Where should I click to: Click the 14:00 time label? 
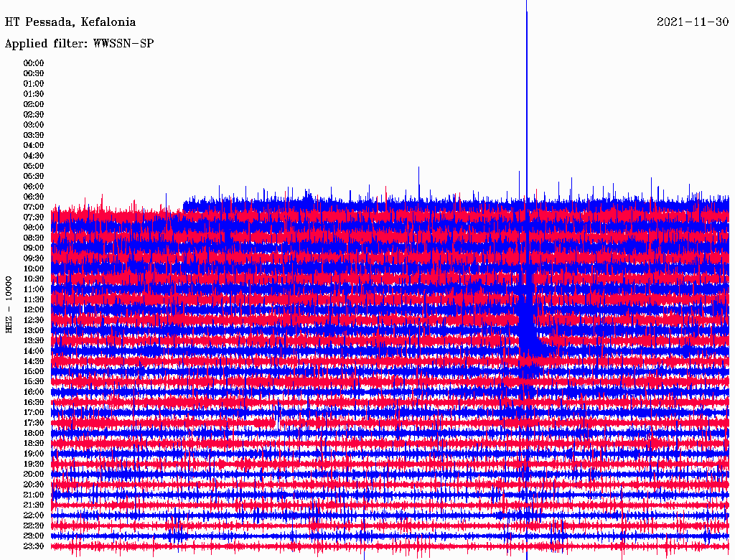(34, 351)
